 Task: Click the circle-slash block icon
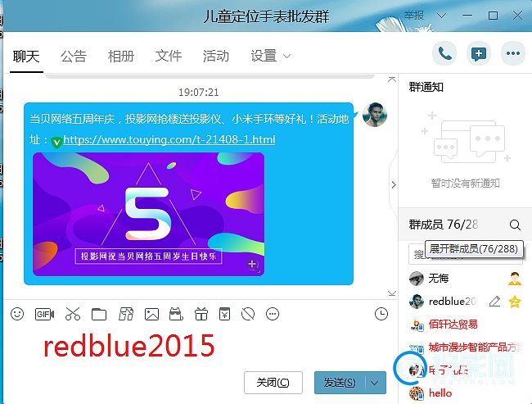coord(248,314)
